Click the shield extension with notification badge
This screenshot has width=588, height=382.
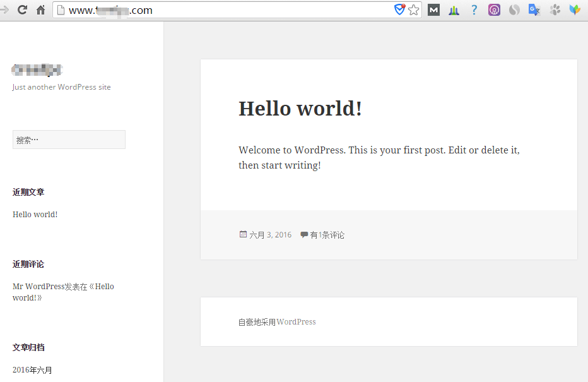point(399,9)
